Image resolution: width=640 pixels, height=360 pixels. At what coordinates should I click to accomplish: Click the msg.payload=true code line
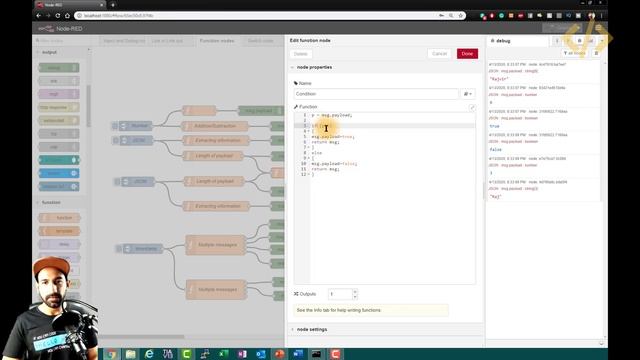[x=332, y=137]
